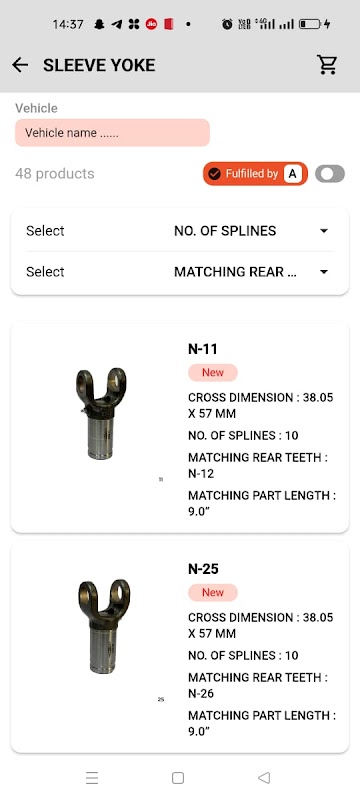Select the N-25 sleeve yoke image
This screenshot has height=800, width=360.
(x=104, y=627)
